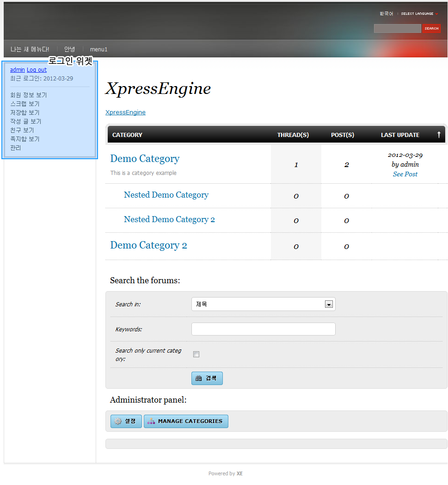448x485 pixels.
Task: Open Demo Category forum
Action: 145,159
